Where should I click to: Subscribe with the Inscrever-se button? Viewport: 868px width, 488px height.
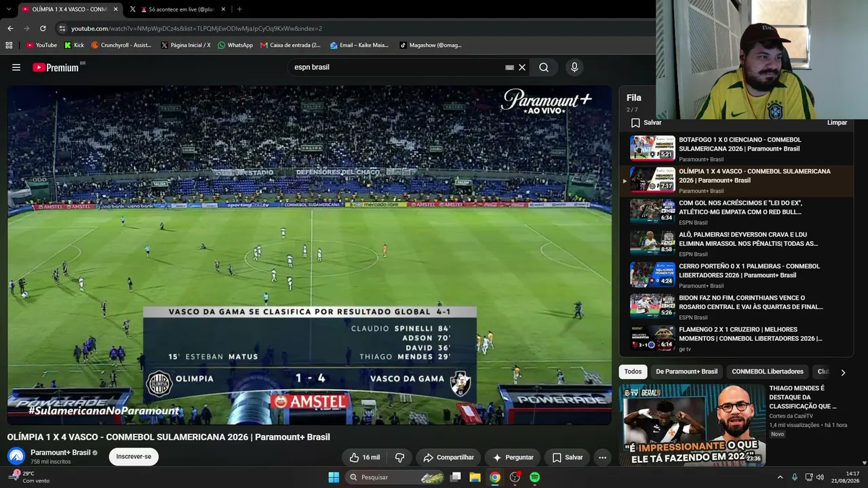coord(134,456)
